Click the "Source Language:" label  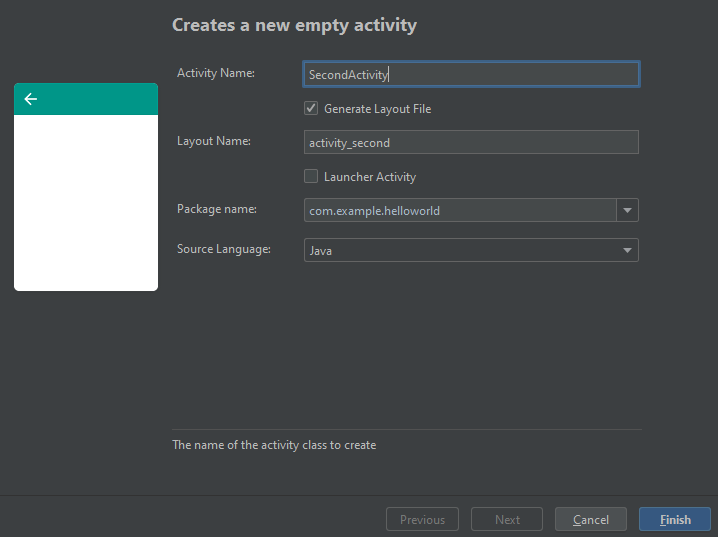point(224,249)
